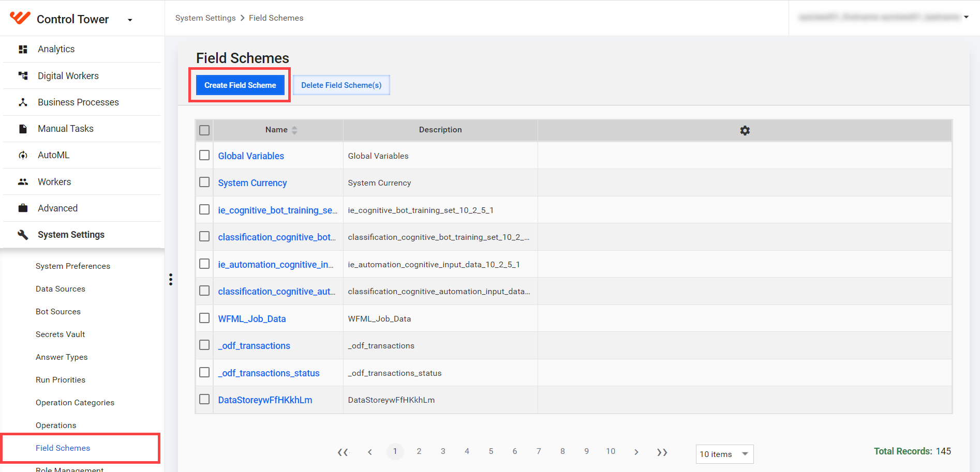Open Operation Categories settings

tap(75, 403)
